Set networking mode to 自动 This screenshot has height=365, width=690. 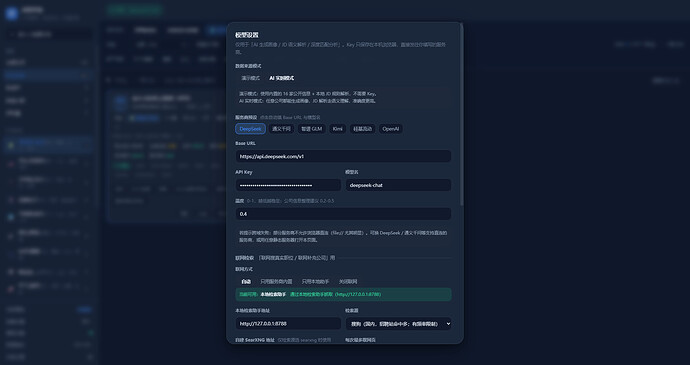(x=246, y=281)
